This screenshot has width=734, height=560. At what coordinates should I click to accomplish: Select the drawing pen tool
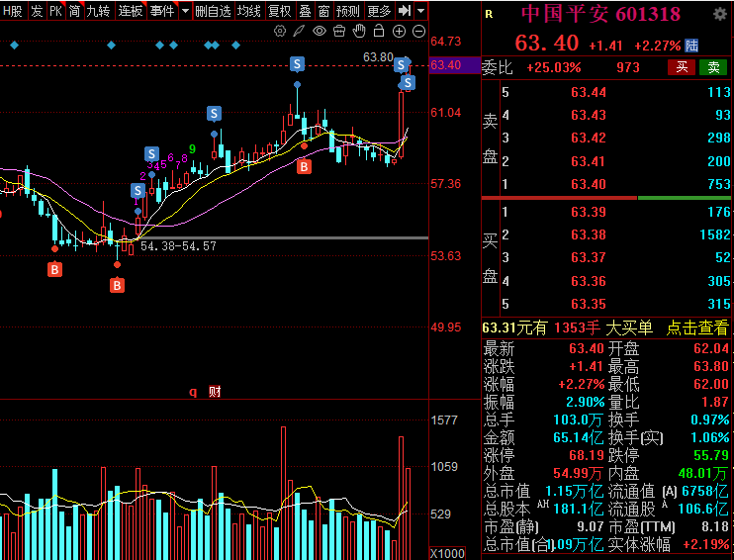[x=299, y=32]
